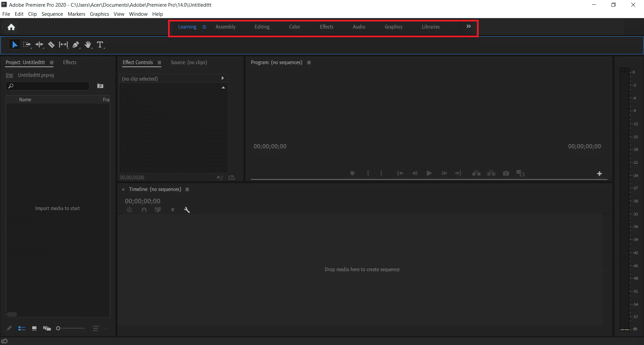Activate the Type tool
The width and height of the screenshot is (644, 345).
[100, 45]
